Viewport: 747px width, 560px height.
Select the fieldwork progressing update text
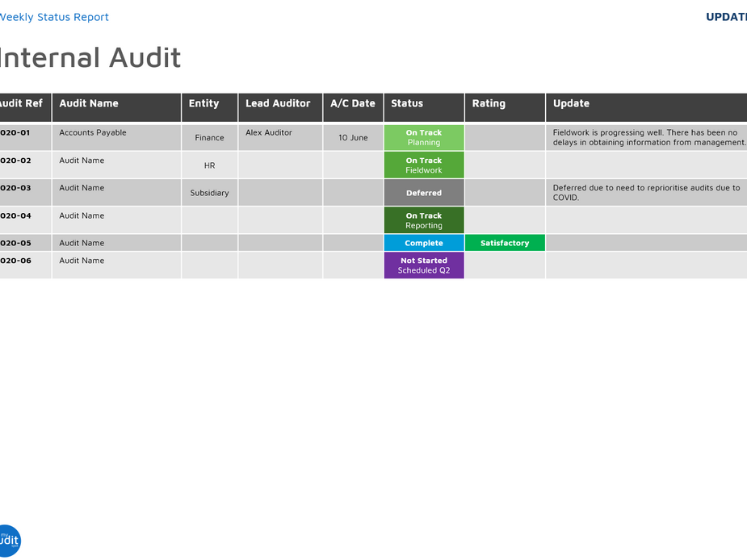[x=649, y=138]
